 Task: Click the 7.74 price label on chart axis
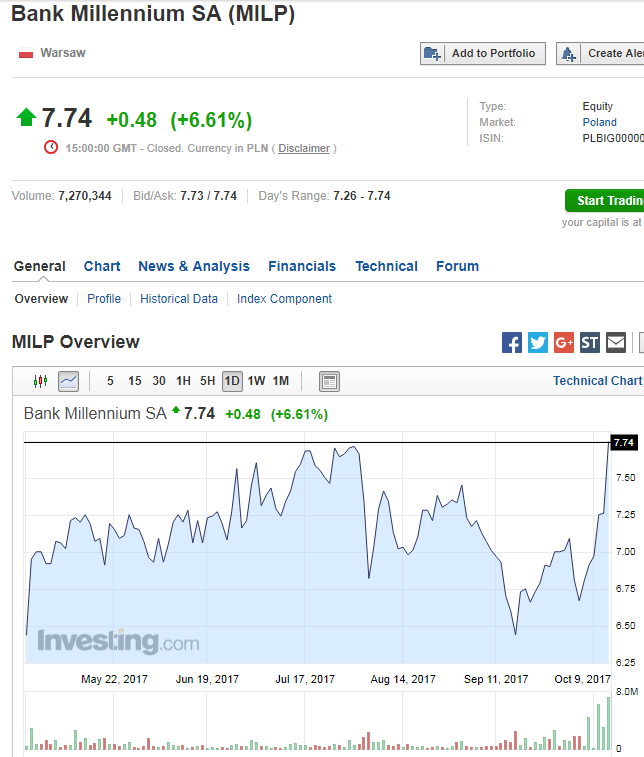click(x=624, y=442)
